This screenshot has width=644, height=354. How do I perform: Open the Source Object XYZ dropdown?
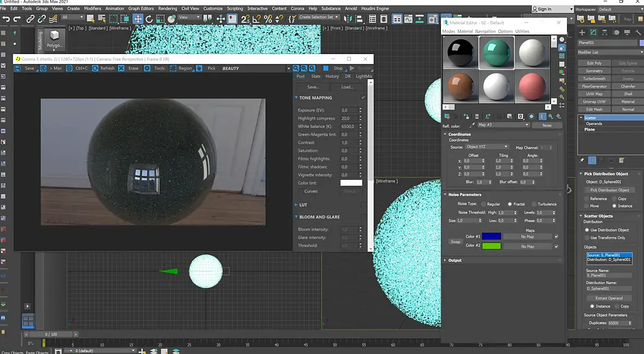click(x=487, y=147)
